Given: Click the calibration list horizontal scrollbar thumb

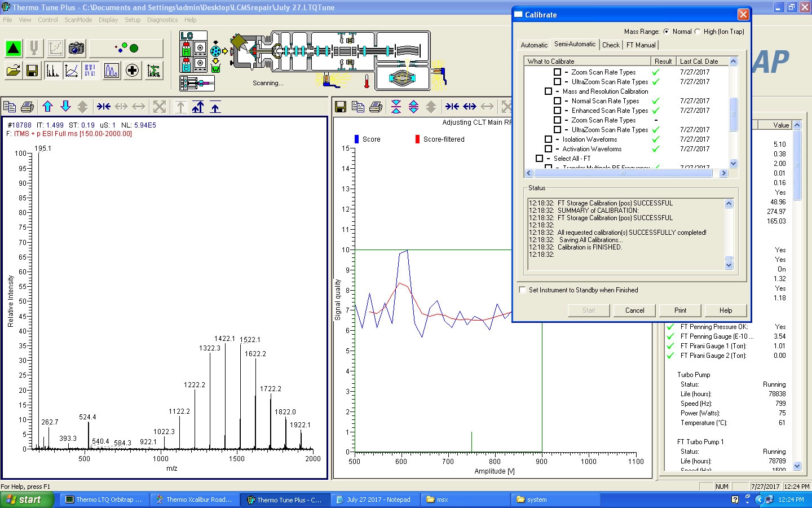Looking at the screenshot, I should tap(623, 173).
